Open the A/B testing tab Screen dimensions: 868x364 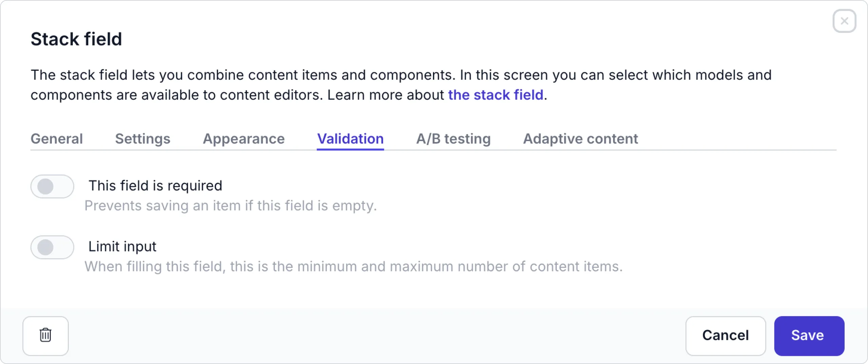pos(453,139)
